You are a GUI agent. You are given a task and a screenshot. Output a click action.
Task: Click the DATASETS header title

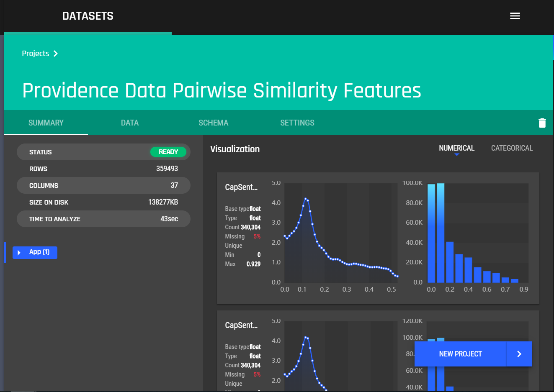point(88,16)
